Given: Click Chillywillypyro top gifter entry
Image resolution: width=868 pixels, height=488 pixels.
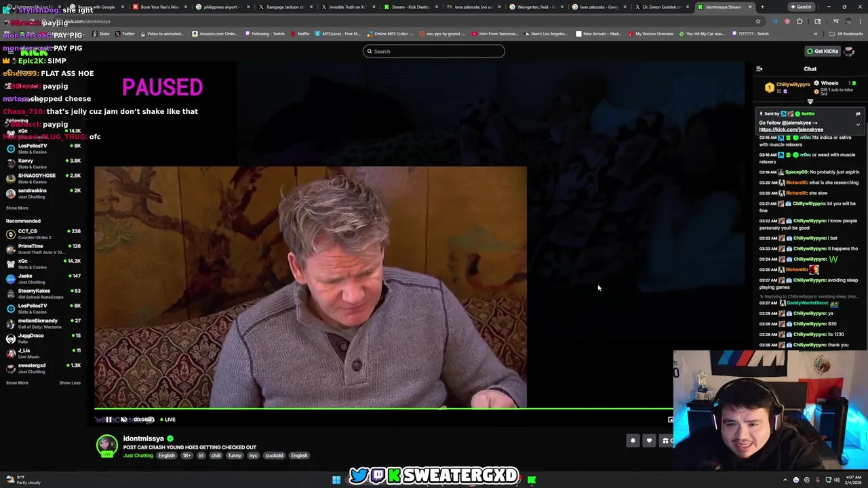Looking at the screenshot, I should click(788, 87).
